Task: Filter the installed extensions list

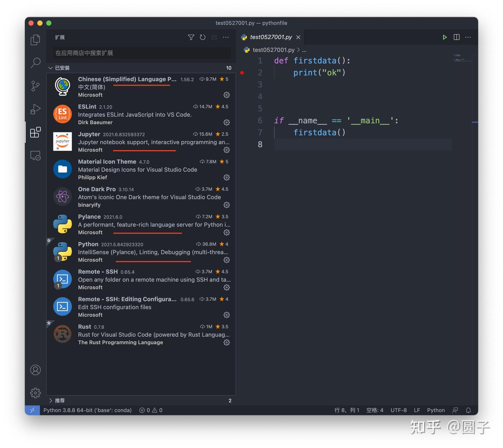Action: pos(191,37)
